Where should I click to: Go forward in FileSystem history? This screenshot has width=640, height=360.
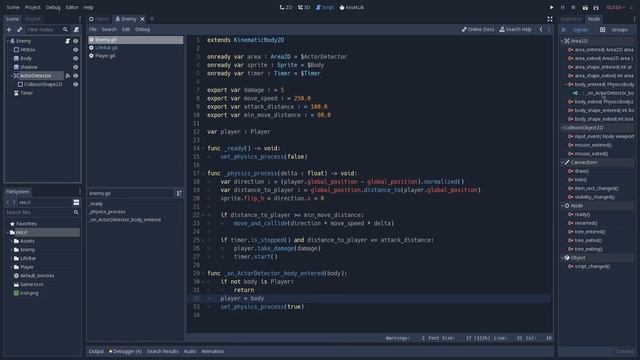coord(14,202)
